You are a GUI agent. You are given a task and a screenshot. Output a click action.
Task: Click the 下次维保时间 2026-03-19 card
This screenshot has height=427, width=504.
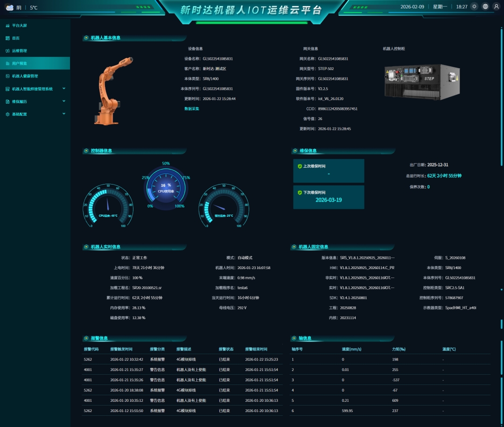(x=329, y=197)
